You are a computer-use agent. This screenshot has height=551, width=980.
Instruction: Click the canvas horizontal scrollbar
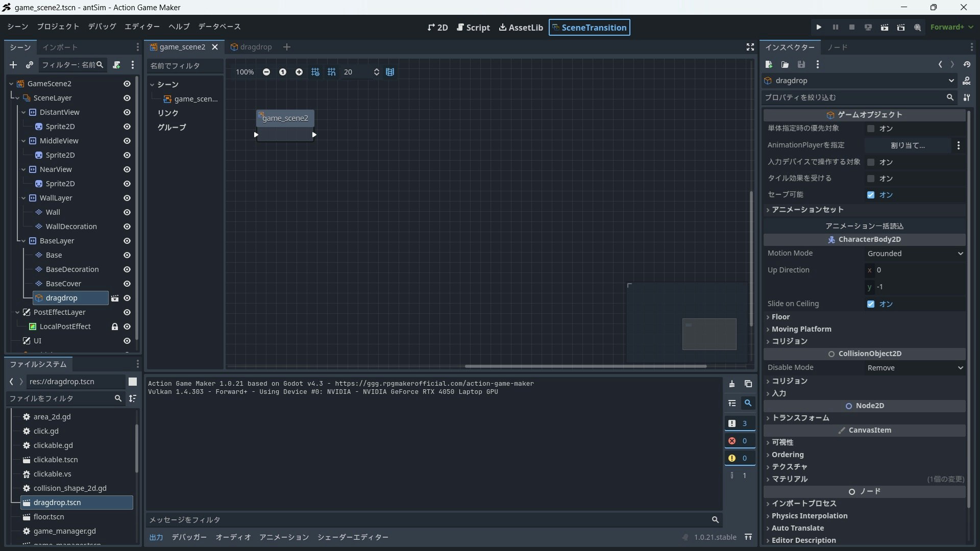[x=585, y=366]
